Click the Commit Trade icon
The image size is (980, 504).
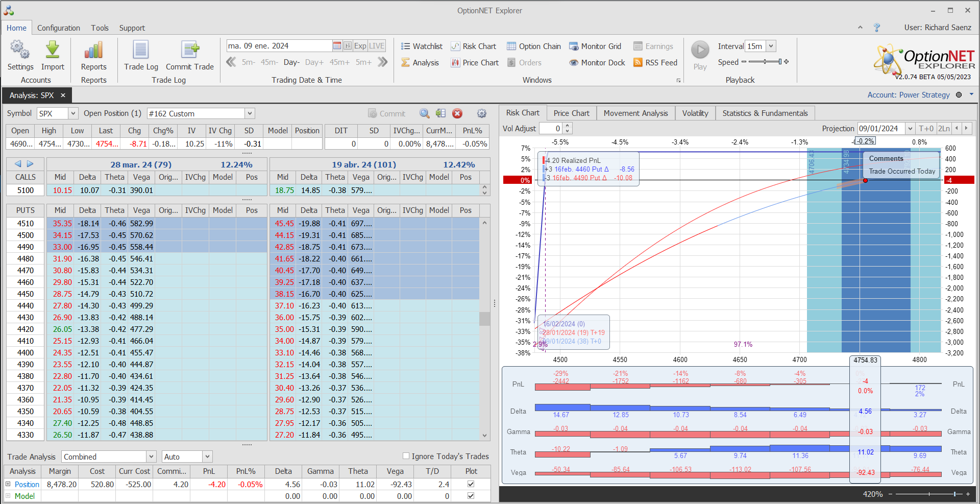coord(190,51)
